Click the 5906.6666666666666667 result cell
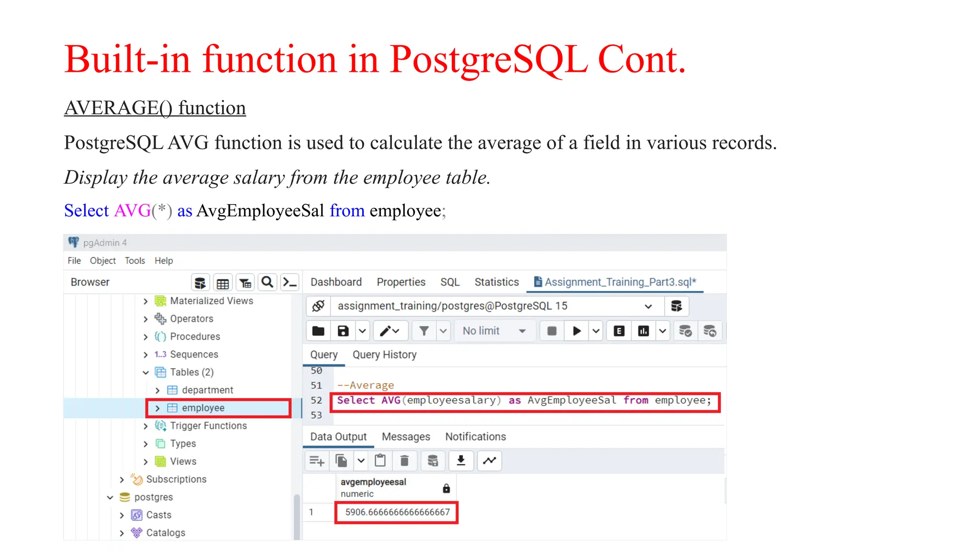 coord(397,512)
